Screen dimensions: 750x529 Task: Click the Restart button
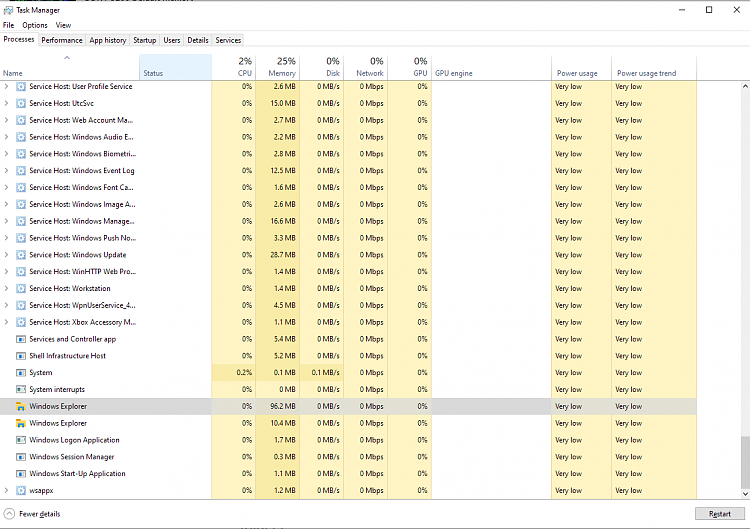pos(719,514)
